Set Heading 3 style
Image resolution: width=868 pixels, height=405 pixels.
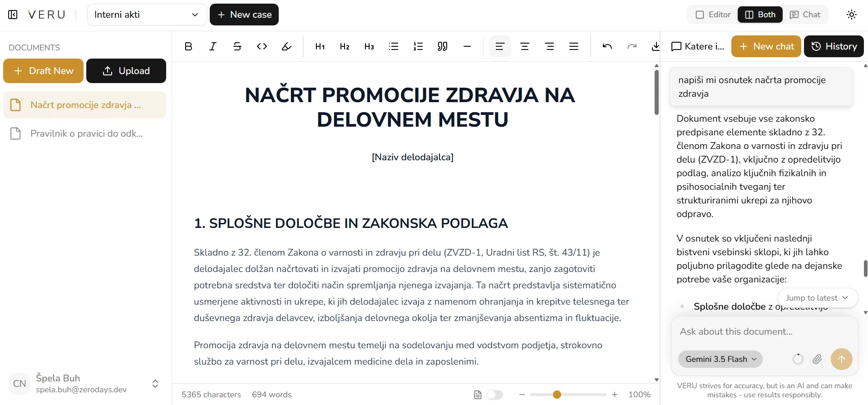[x=369, y=46]
